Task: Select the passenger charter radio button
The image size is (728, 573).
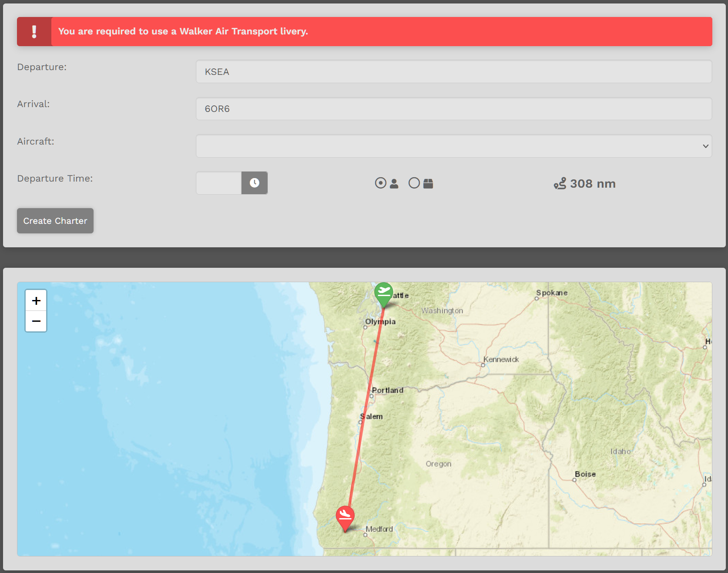Action: (x=380, y=183)
